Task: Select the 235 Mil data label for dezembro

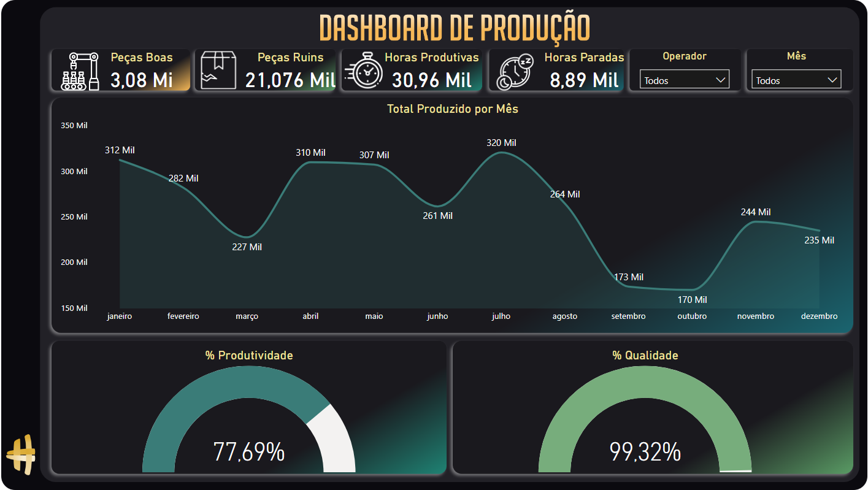Action: 820,240
